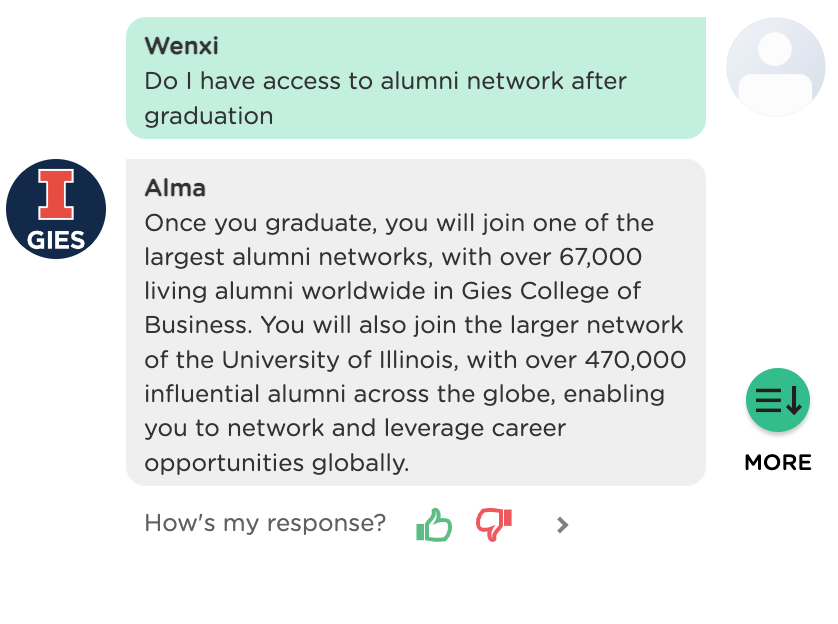Viewport: 838px width, 624px height.
Task: Click the "How's my response?" prompt text
Action: tap(265, 523)
